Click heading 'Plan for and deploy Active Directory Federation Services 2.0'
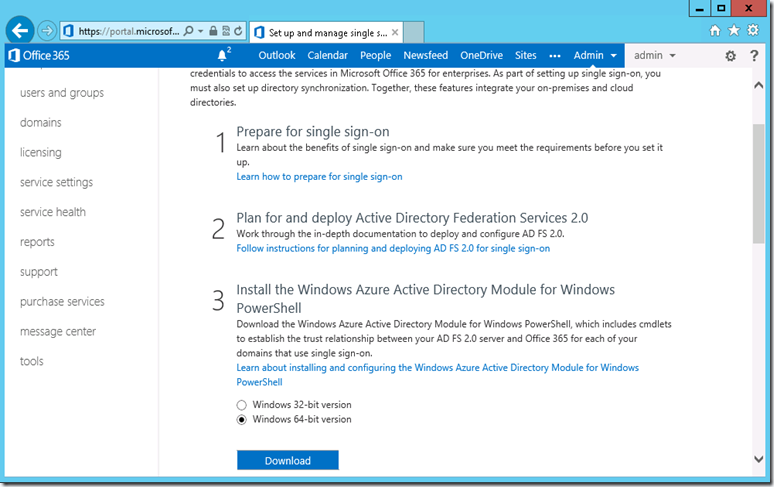The image size is (774, 487). coord(412,218)
